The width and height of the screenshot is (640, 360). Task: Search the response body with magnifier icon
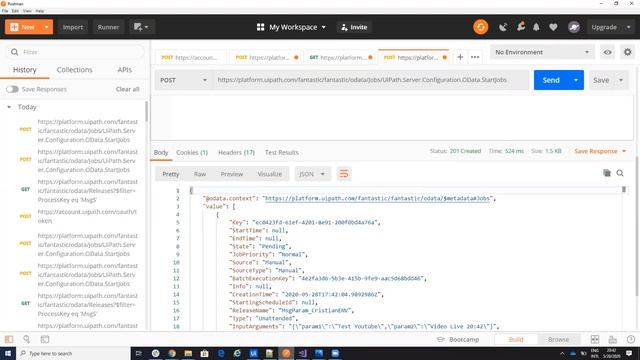pyautogui.click(x=620, y=173)
